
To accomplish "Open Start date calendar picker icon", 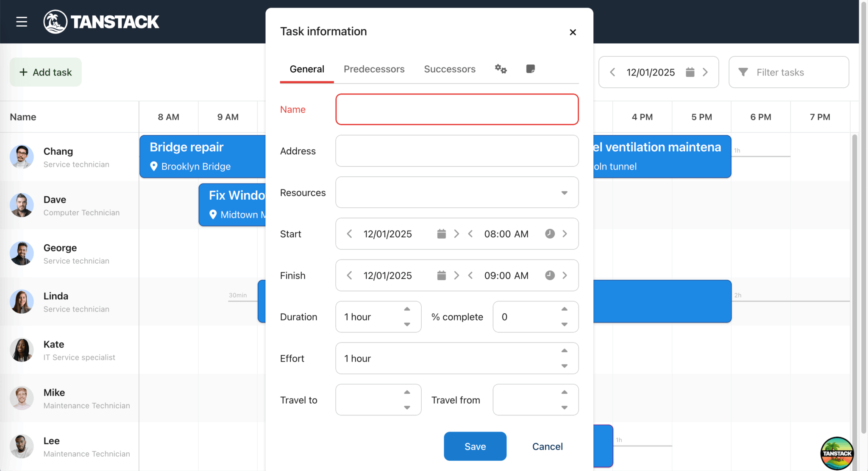I will tap(441, 234).
